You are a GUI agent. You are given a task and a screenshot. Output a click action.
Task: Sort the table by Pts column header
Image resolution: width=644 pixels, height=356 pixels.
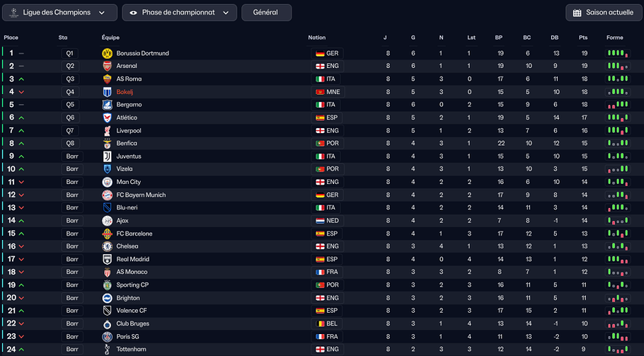(583, 38)
